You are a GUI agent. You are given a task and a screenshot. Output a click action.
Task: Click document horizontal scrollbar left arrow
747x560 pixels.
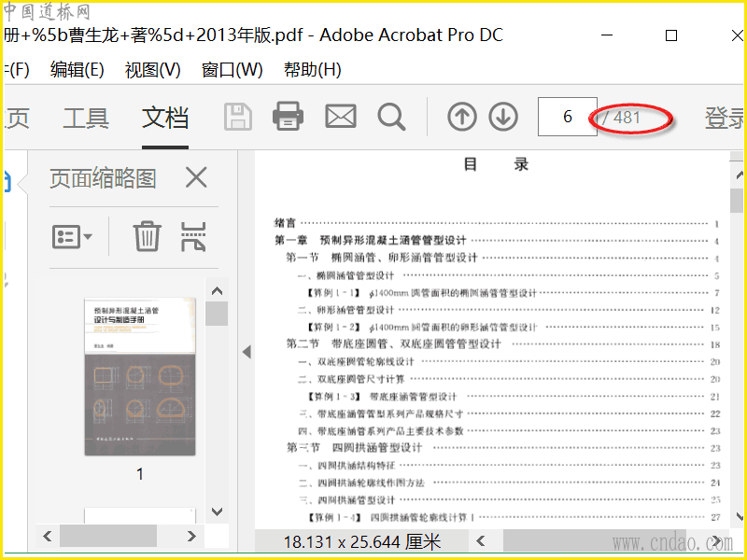[x=481, y=541]
